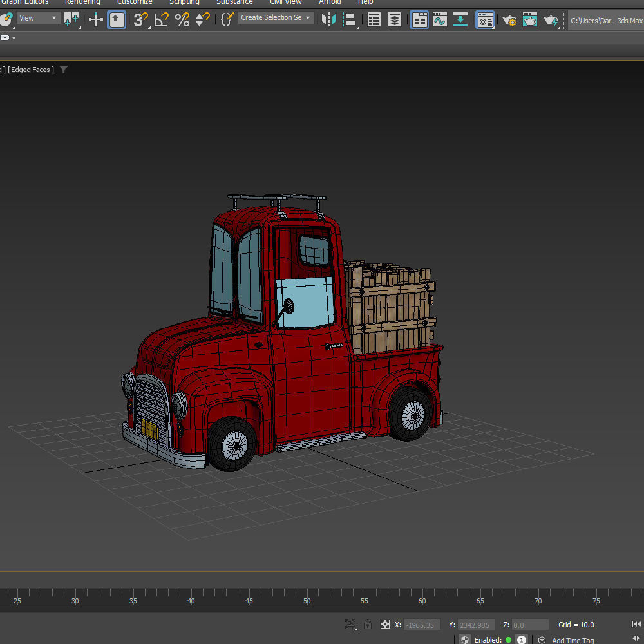The image size is (644, 644).
Task: Click frame 50 on the timeline
Action: 307,600
